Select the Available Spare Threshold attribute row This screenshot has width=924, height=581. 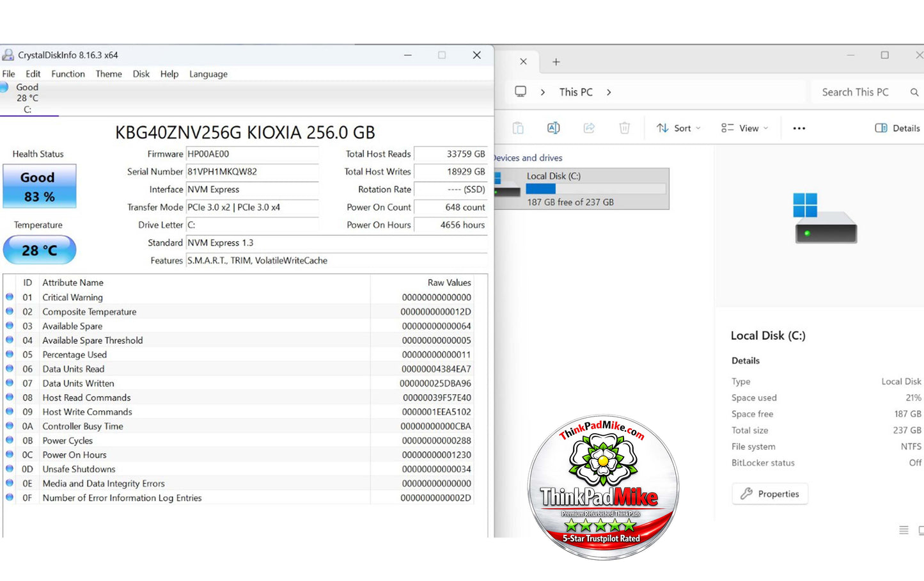point(239,340)
